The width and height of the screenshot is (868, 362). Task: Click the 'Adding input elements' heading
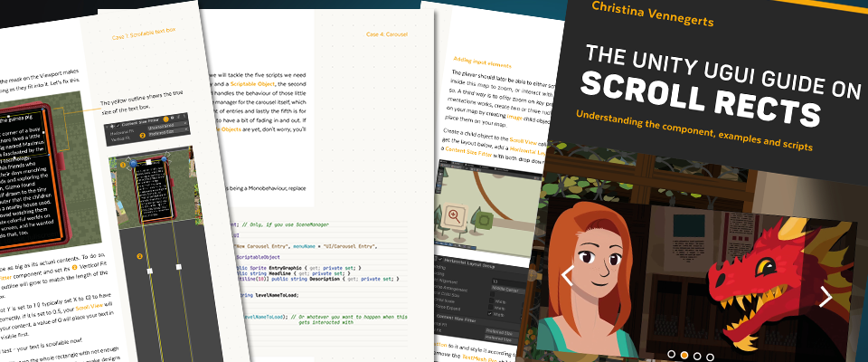tap(482, 62)
